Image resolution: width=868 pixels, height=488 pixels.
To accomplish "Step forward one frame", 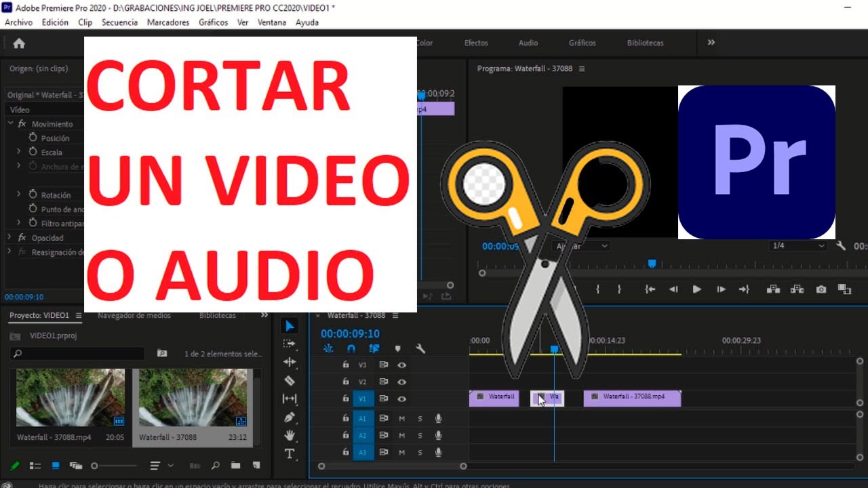I will tap(721, 289).
